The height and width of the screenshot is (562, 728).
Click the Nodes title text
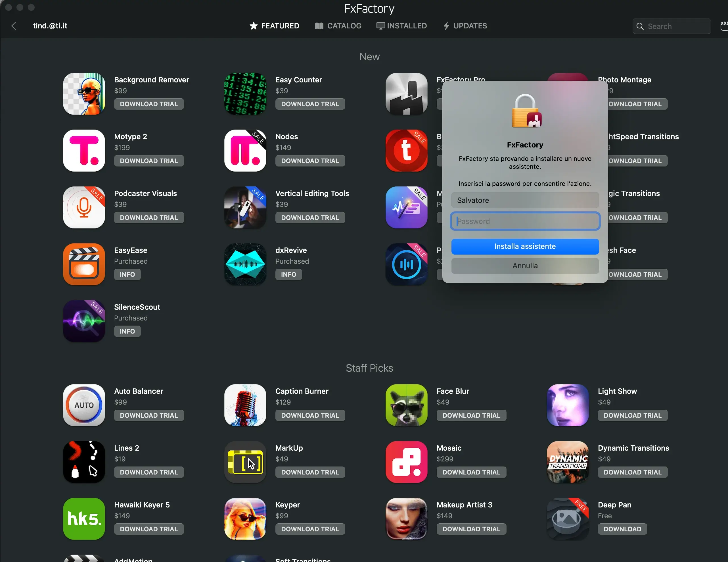(287, 137)
